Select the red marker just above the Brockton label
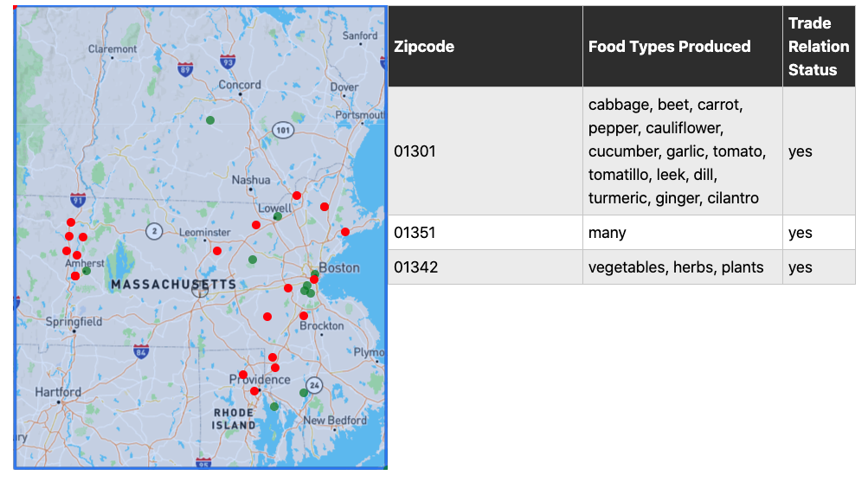The height and width of the screenshot is (488, 868). tap(304, 316)
